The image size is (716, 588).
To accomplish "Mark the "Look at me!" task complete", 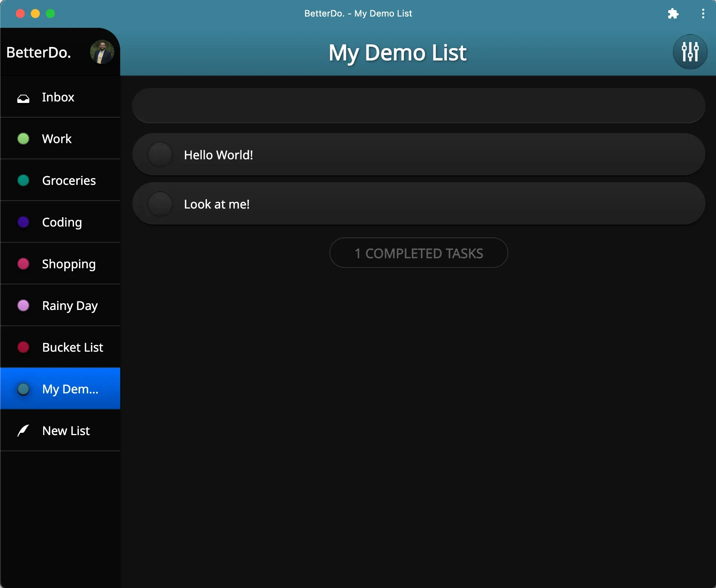I will pyautogui.click(x=160, y=204).
